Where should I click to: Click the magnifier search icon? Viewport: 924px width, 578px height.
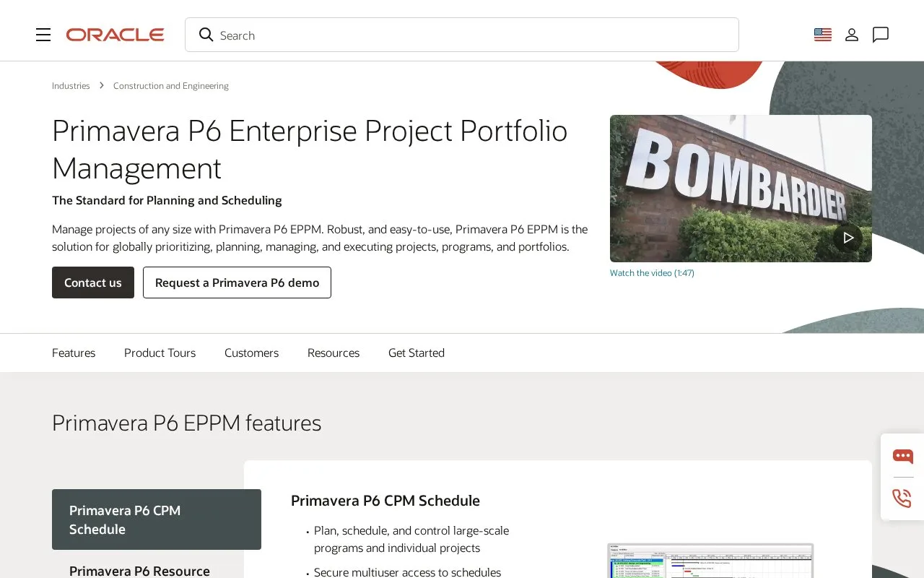click(x=206, y=35)
